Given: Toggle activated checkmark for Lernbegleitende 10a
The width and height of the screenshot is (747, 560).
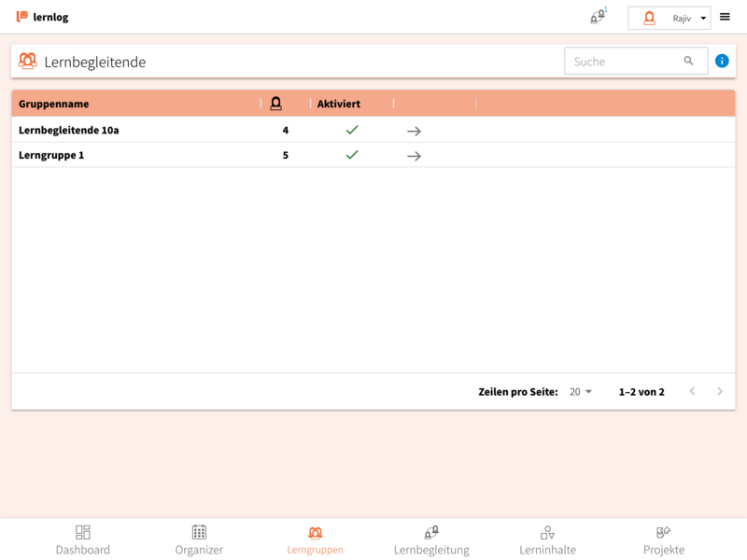Looking at the screenshot, I should point(352,130).
